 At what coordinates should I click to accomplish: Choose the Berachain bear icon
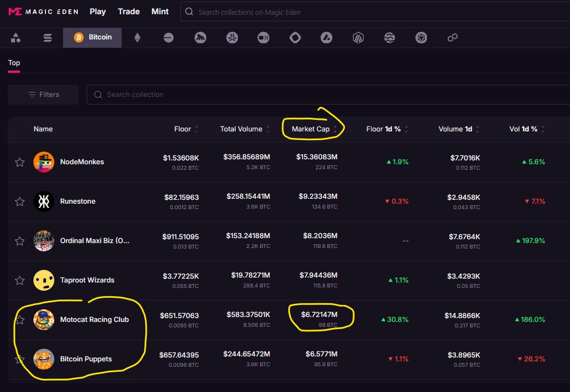[200, 37]
